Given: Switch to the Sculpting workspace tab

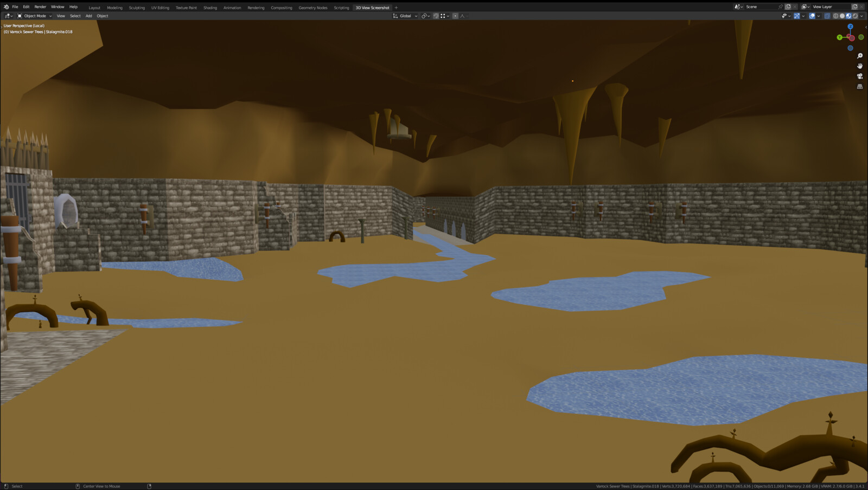Looking at the screenshot, I should [x=137, y=8].
